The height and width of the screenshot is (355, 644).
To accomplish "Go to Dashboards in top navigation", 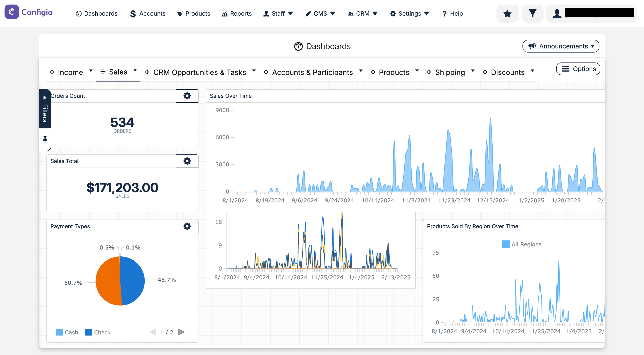I will click(x=96, y=14).
